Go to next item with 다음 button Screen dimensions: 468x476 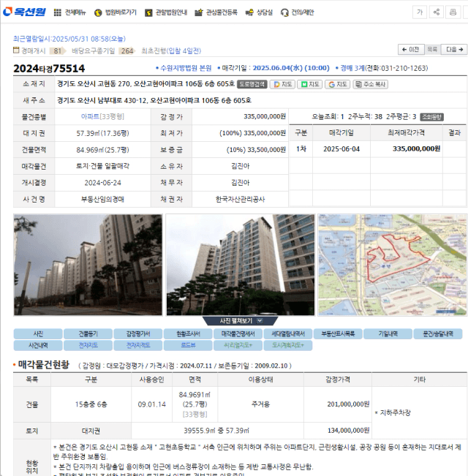click(454, 50)
